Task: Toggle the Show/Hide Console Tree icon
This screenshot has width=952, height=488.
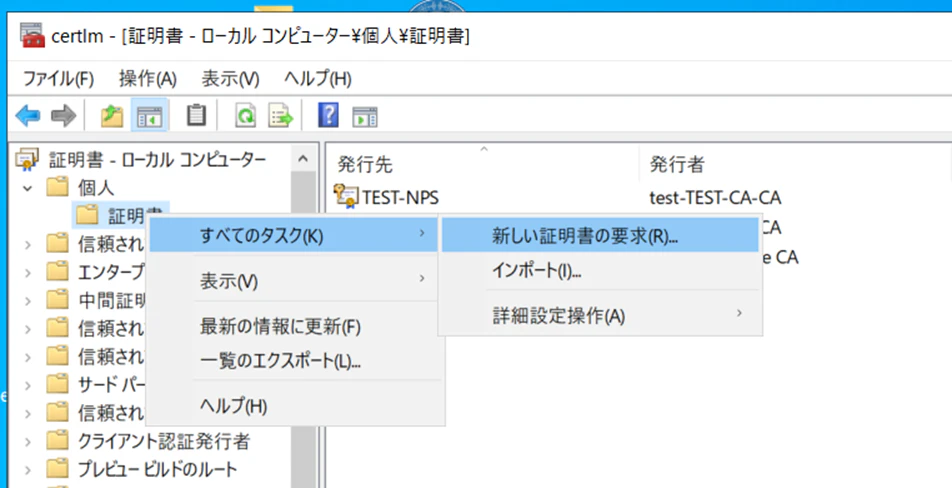Action: click(149, 115)
